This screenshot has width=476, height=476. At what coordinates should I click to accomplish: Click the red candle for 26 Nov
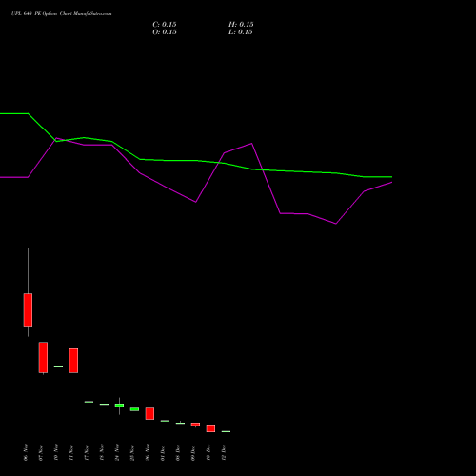(x=149, y=413)
